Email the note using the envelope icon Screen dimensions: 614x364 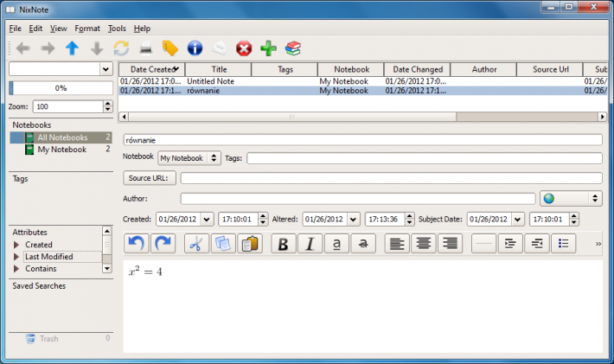220,48
